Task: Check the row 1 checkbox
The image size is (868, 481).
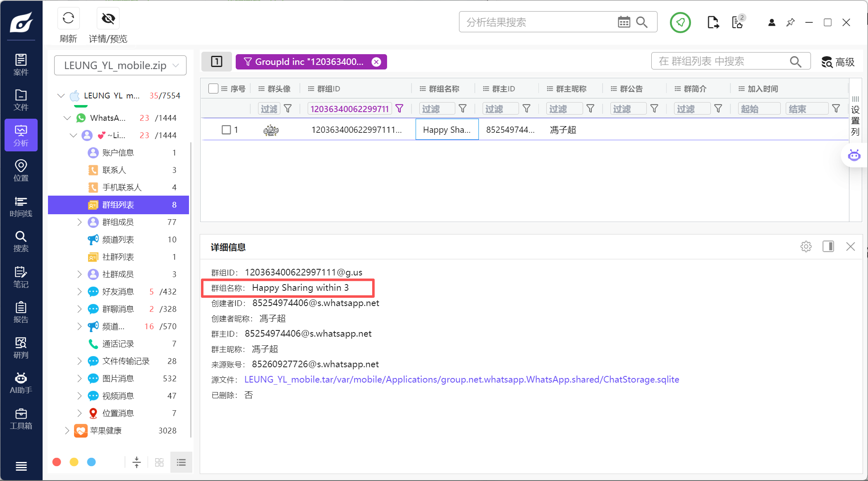Action: pos(226,130)
